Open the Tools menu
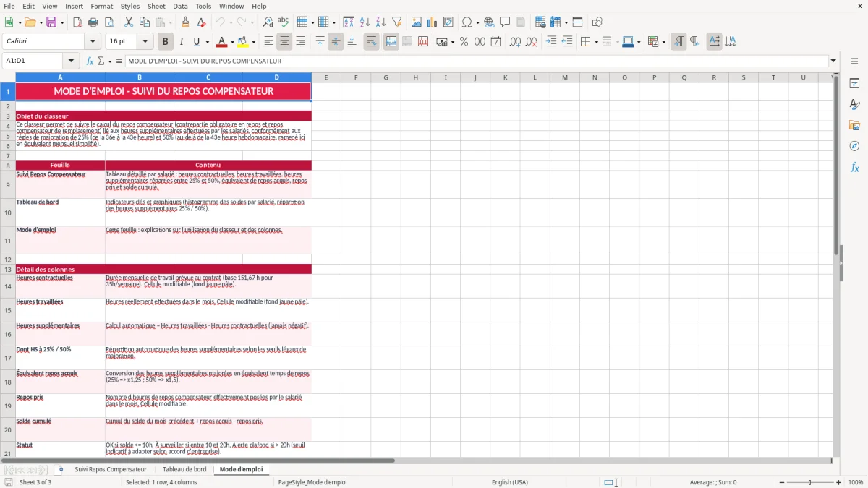The height and width of the screenshot is (488, 868). (x=203, y=6)
